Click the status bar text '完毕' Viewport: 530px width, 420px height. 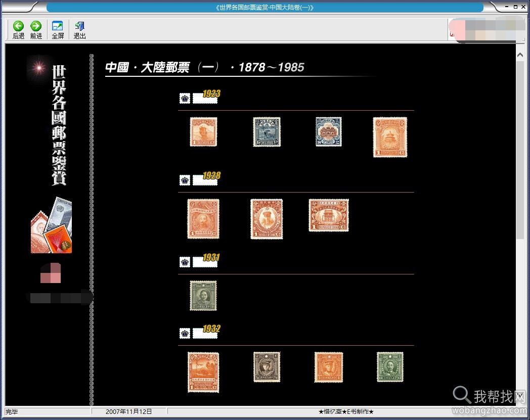pos(12,411)
